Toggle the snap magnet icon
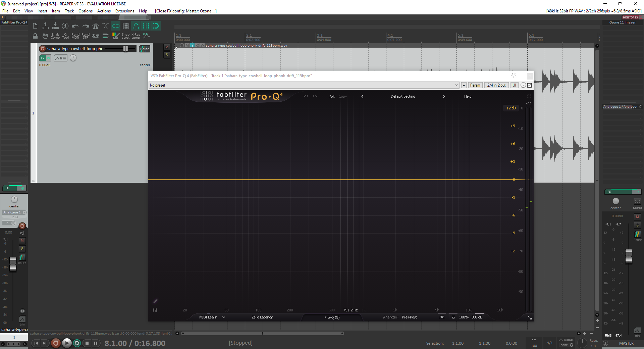 [156, 26]
